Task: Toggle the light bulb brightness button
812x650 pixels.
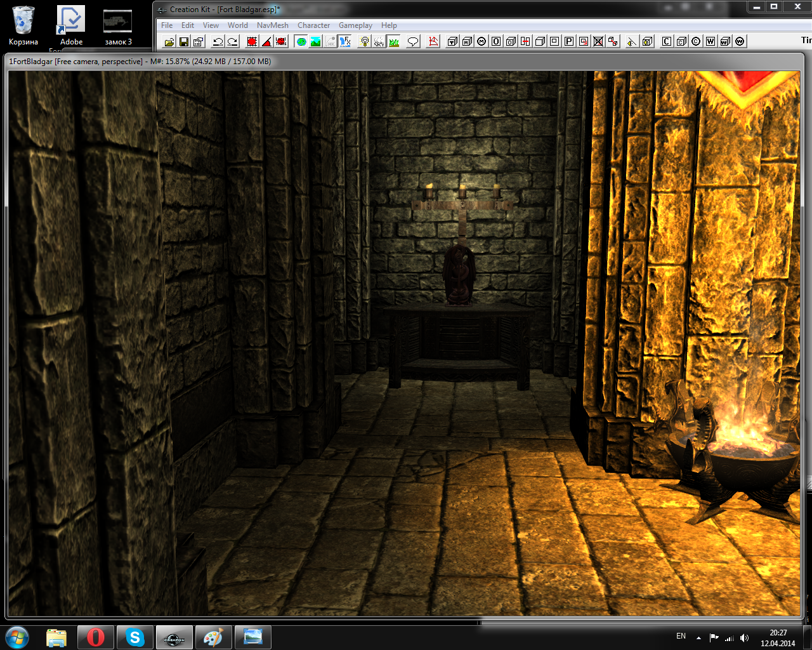Action: coord(365,41)
